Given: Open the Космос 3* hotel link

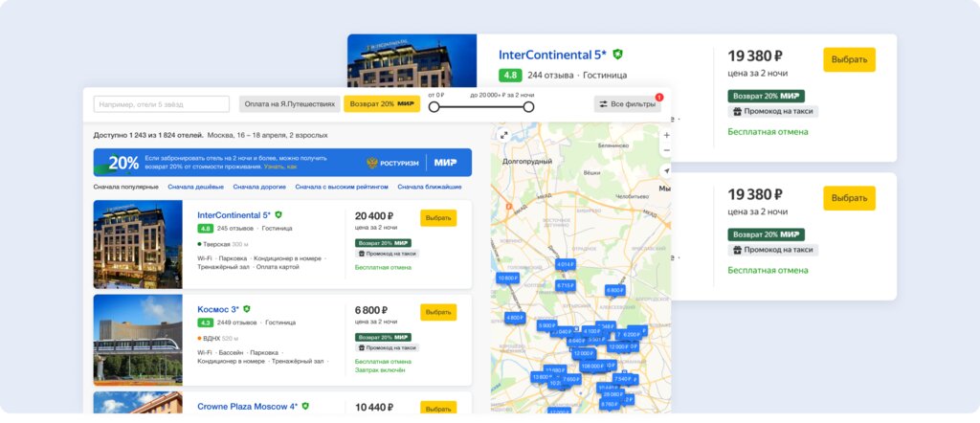Looking at the screenshot, I should tap(218, 309).
